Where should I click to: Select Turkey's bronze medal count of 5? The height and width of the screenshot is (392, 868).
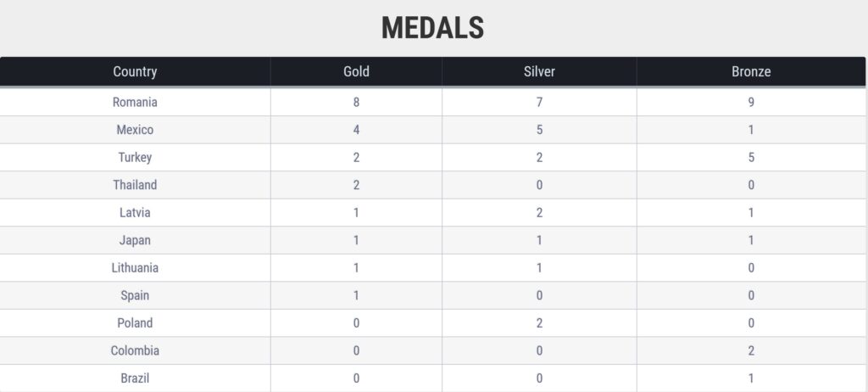pyautogui.click(x=751, y=158)
